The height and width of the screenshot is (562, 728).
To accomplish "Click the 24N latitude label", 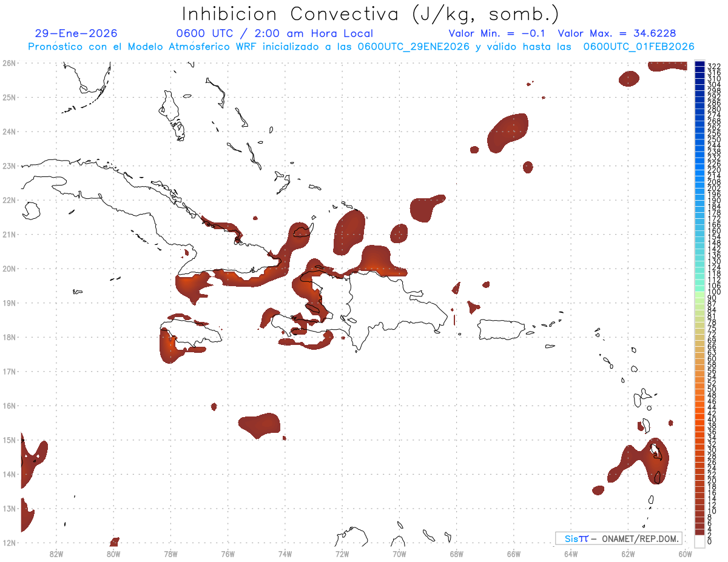I will [8, 131].
